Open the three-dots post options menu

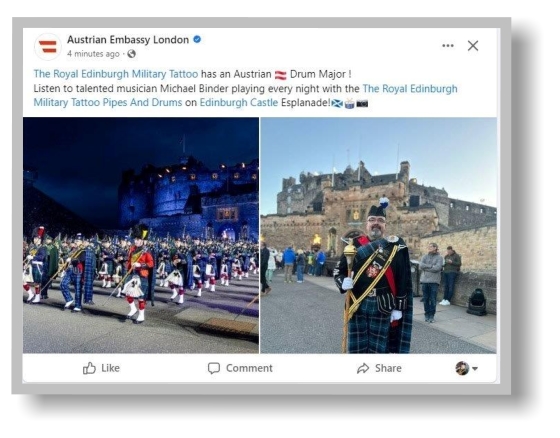[448, 45]
